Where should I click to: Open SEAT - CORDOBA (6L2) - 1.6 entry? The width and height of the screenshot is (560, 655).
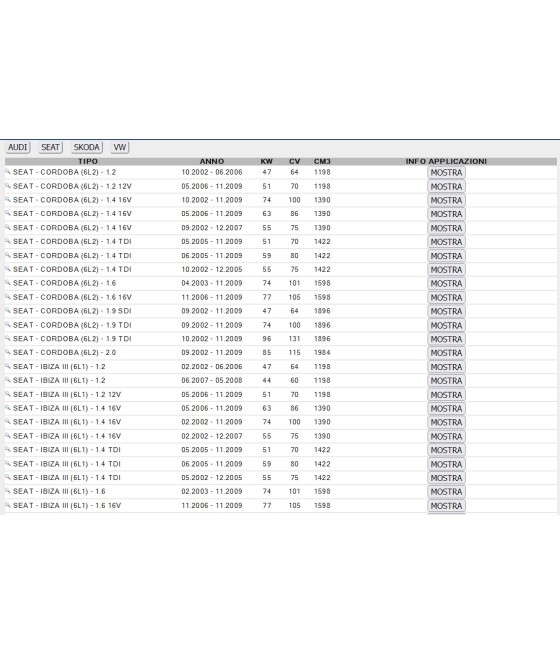64,283
